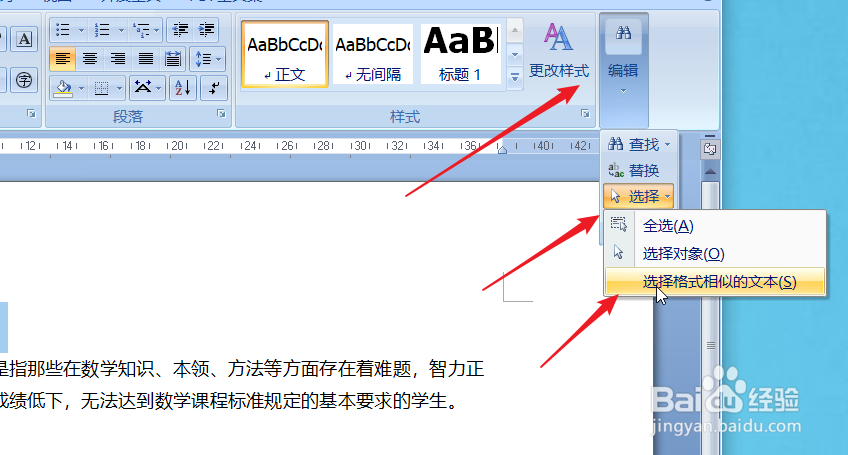The width and height of the screenshot is (848, 455).
Task: Click the Asian layout icon
Action: coord(143,88)
